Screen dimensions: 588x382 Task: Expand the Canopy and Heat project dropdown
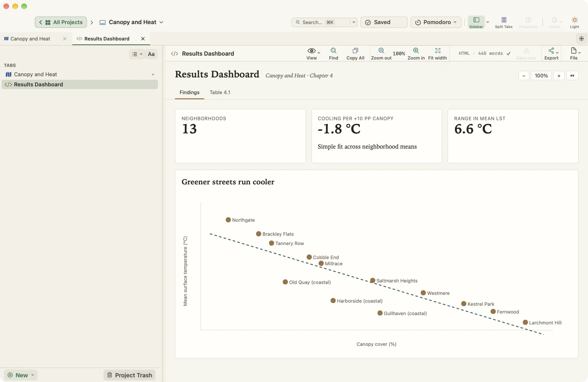(x=161, y=22)
